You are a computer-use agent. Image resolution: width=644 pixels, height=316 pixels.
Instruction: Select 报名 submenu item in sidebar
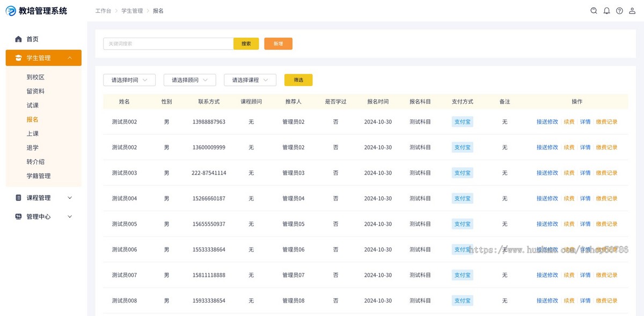tap(33, 119)
